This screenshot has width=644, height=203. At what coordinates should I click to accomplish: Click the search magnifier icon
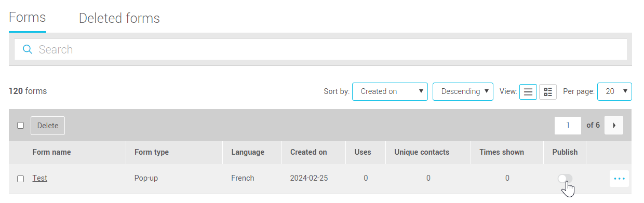click(28, 49)
